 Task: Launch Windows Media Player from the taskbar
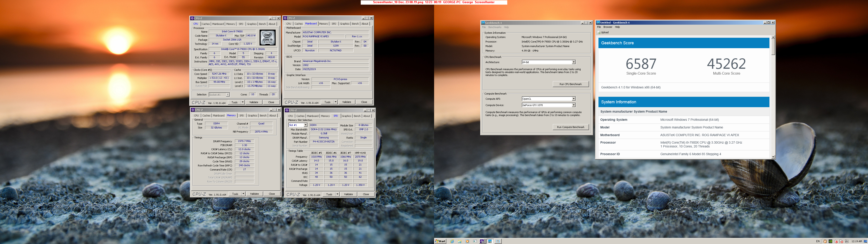467,241
